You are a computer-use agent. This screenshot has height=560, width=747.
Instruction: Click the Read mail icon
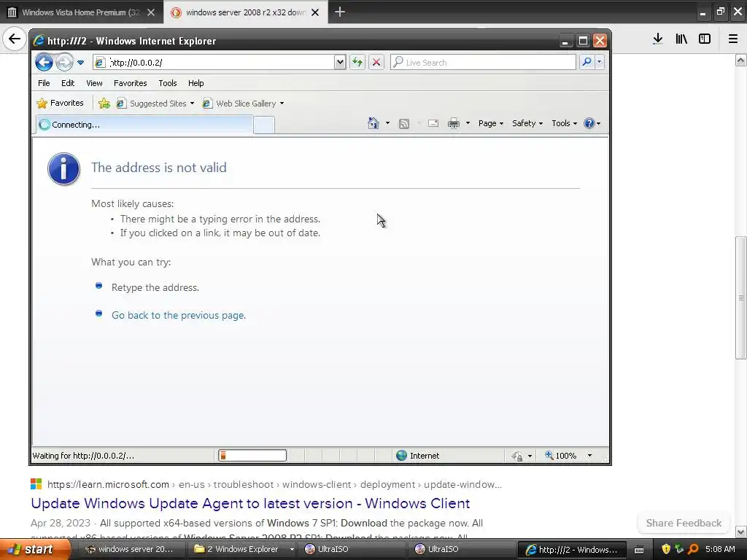coord(433,123)
